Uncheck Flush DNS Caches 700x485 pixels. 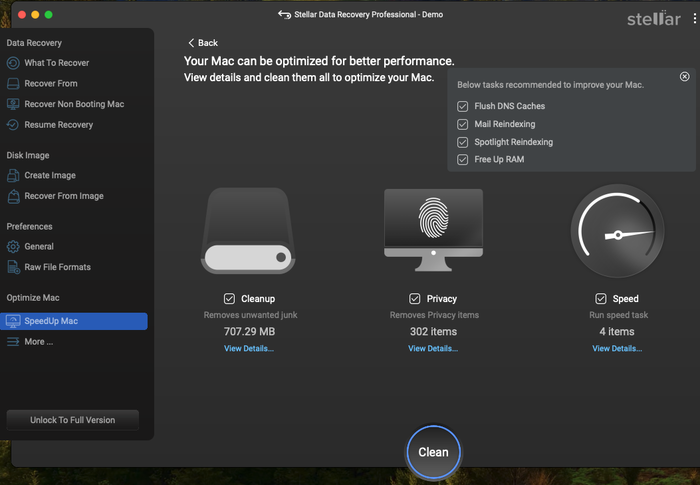tap(462, 106)
